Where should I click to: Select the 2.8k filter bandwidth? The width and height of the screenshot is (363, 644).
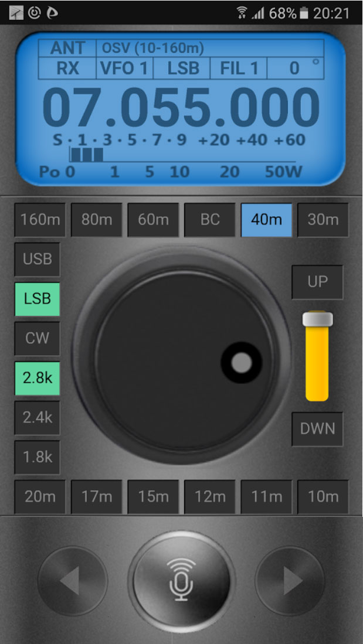tap(38, 378)
